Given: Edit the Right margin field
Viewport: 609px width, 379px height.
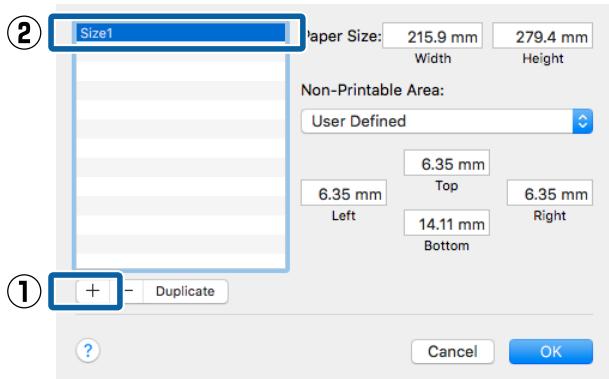Looking at the screenshot, I should tap(550, 193).
